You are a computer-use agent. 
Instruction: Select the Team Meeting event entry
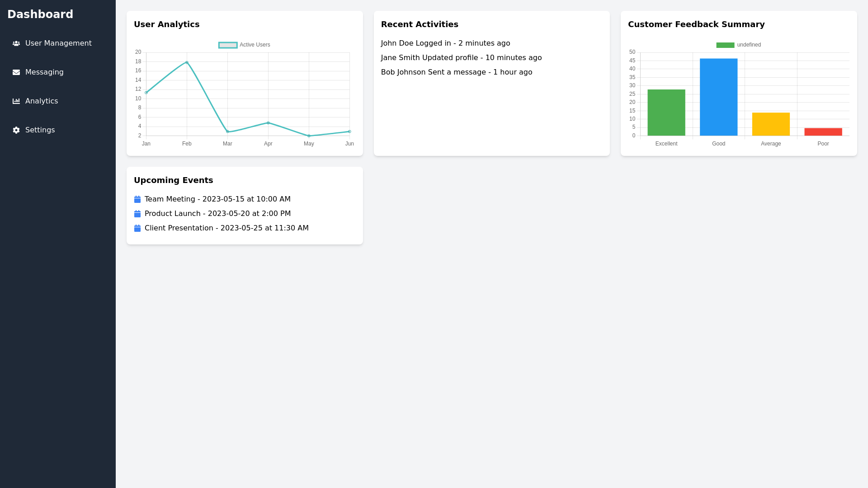click(217, 199)
